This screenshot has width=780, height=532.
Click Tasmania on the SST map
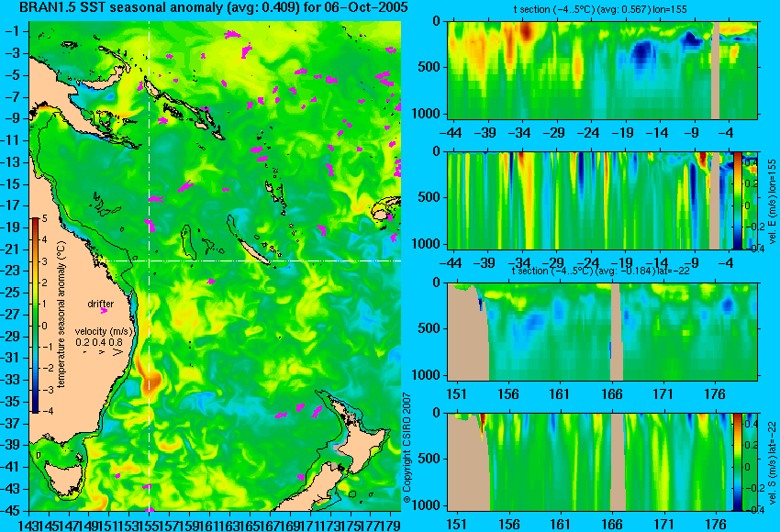62,480
